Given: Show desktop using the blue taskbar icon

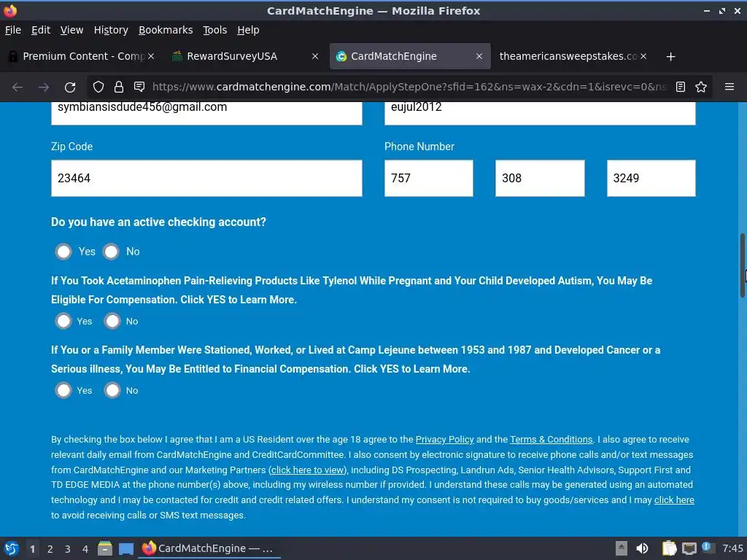Looking at the screenshot, I should pyautogui.click(x=125, y=548).
